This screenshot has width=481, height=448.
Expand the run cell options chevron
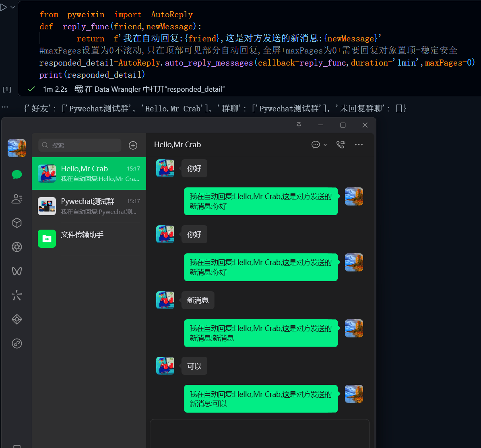coord(12,7)
